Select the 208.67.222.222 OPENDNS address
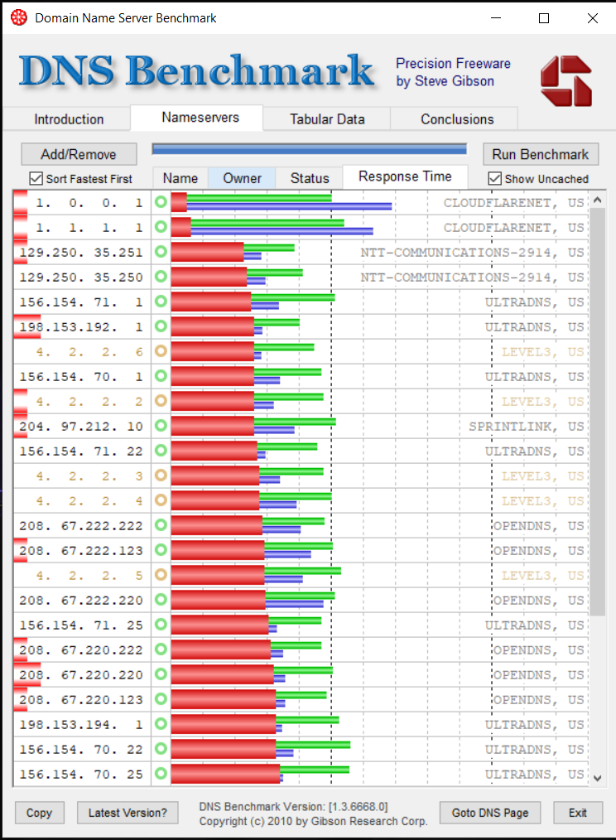Image resolution: width=616 pixels, height=840 pixels. 81,525
